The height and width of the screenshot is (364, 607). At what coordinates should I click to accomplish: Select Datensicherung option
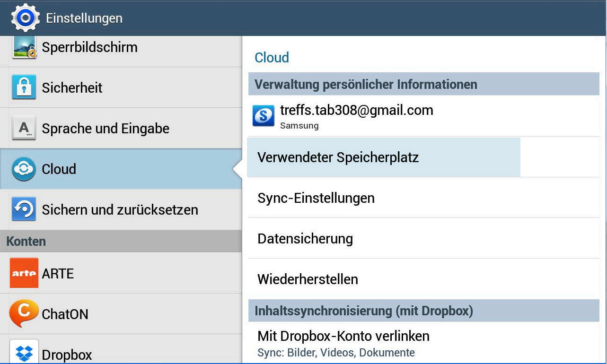tap(305, 239)
